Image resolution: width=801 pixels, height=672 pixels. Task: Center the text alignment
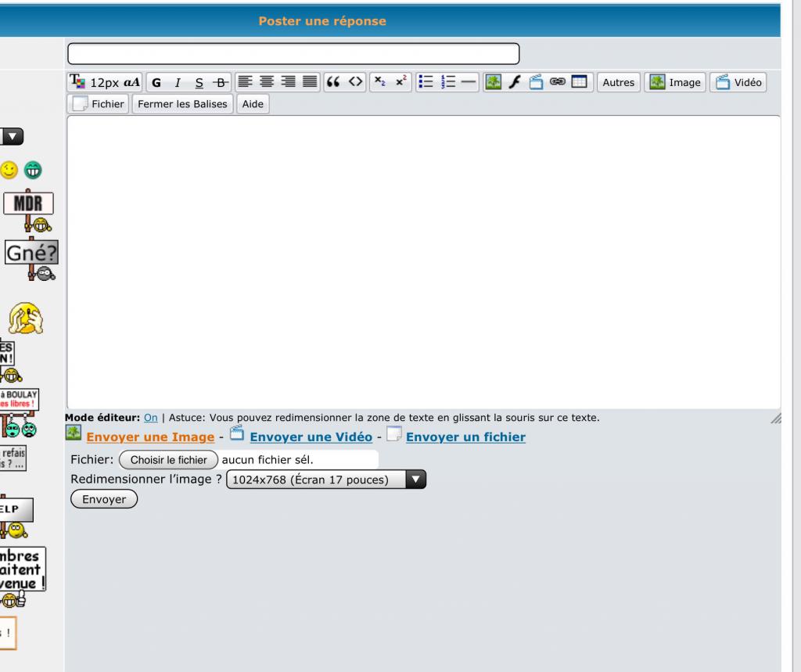[267, 82]
